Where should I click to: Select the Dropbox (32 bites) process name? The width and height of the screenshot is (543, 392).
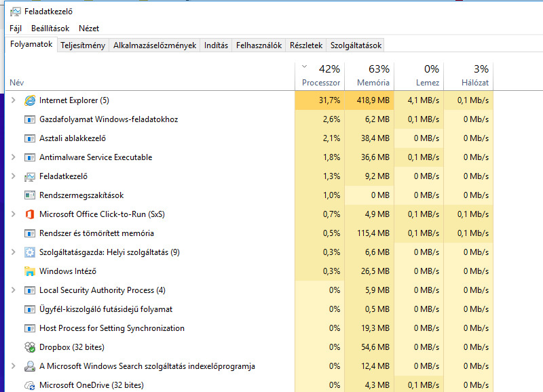coord(72,347)
